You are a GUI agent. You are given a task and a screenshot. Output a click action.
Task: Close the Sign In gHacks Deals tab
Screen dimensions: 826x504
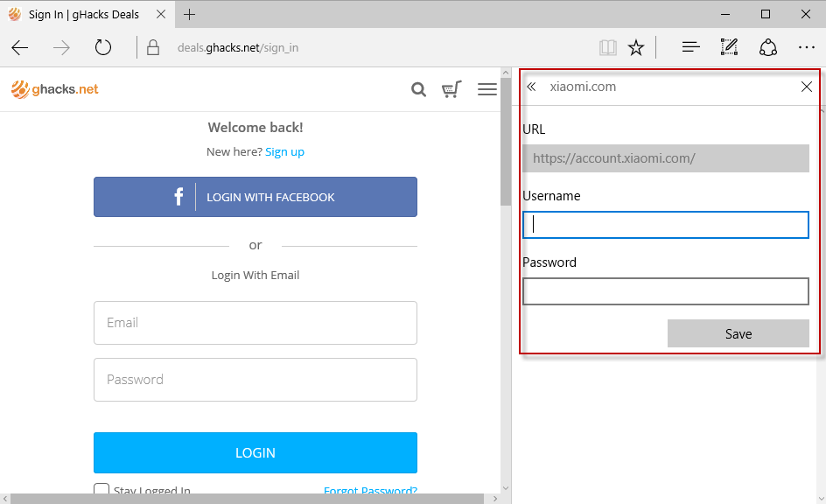[x=161, y=14]
